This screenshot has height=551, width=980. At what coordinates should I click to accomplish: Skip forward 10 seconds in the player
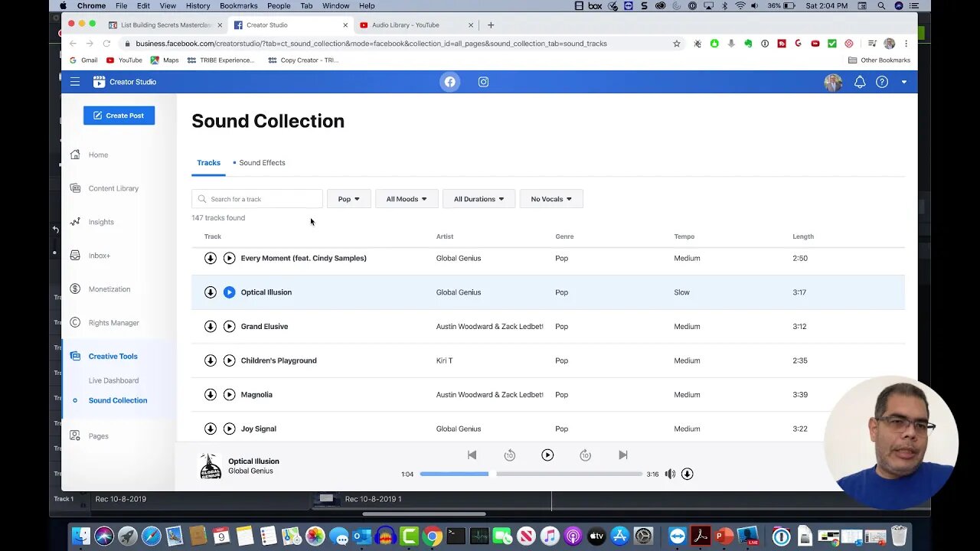coord(585,455)
